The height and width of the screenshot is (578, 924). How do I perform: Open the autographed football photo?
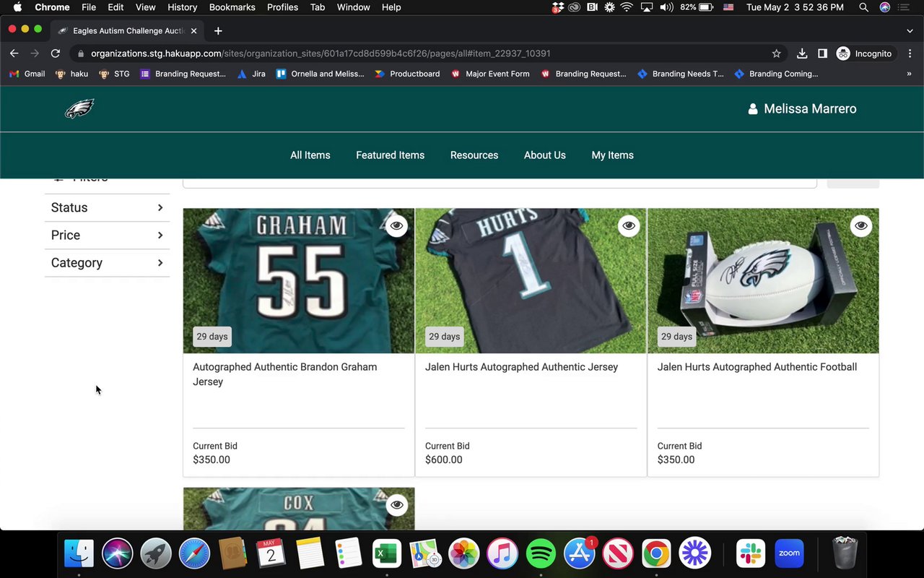click(x=763, y=281)
